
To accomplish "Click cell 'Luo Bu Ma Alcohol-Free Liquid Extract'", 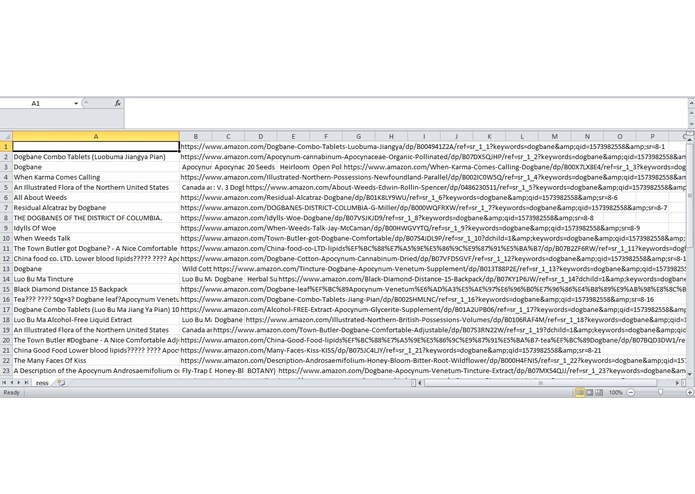I will pos(96,320).
